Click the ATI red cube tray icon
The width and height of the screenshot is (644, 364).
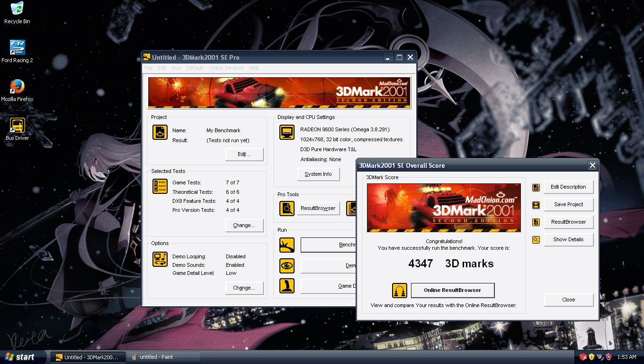(583, 357)
